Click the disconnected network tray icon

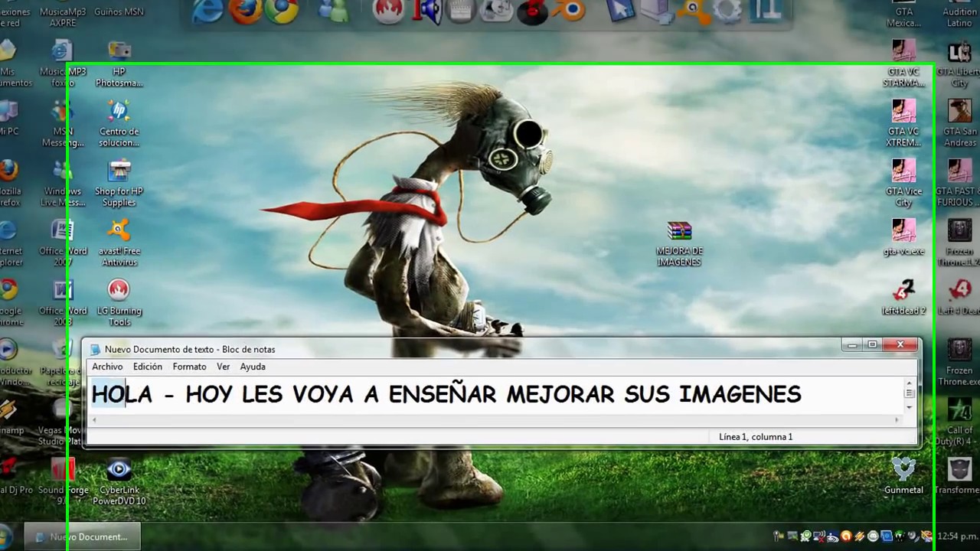click(818, 536)
